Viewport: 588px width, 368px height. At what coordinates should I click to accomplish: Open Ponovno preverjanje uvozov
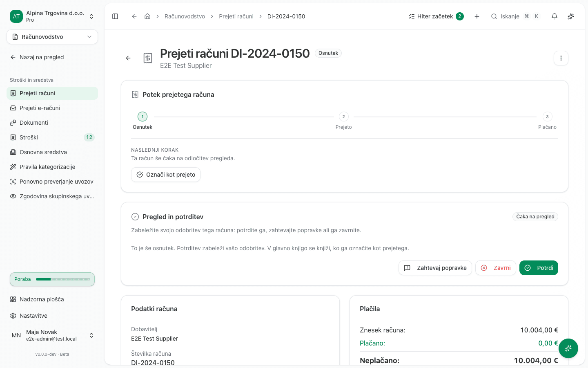click(x=52, y=182)
